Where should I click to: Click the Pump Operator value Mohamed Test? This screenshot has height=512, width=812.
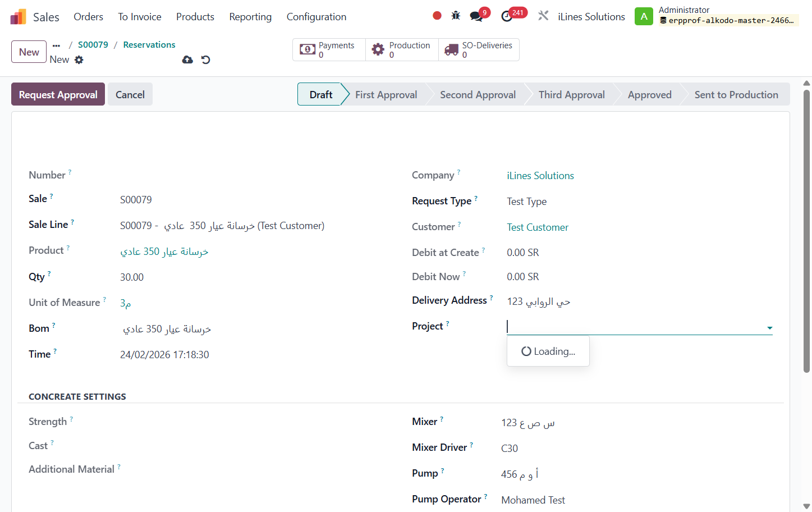pos(533,500)
